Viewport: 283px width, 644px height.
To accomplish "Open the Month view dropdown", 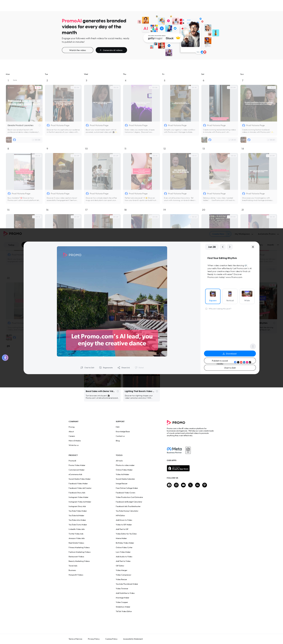I will 273,245.
